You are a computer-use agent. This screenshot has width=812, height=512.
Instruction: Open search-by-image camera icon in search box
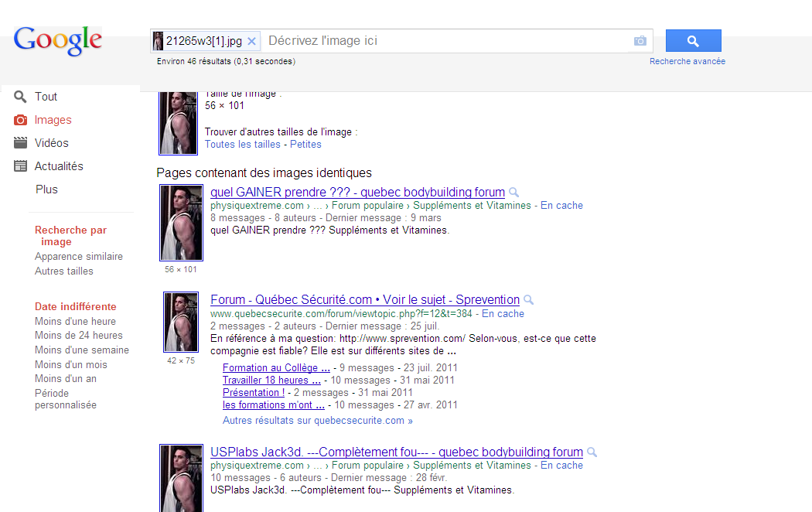click(640, 41)
